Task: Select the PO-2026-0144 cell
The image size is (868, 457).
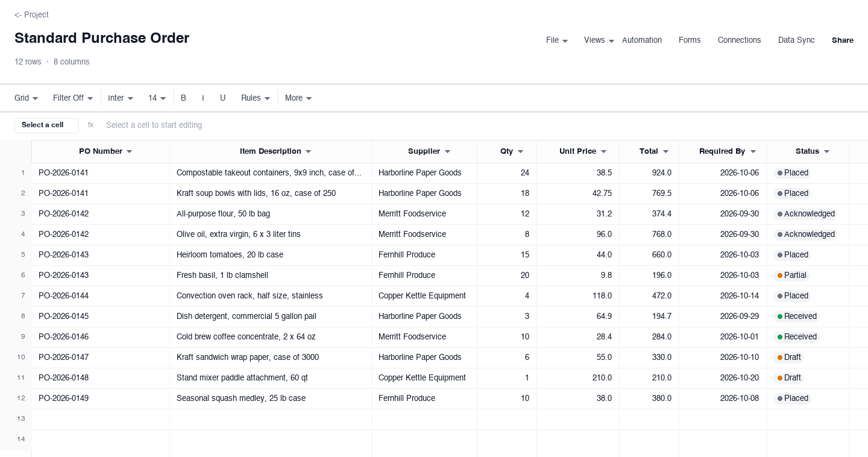Action: [101, 296]
